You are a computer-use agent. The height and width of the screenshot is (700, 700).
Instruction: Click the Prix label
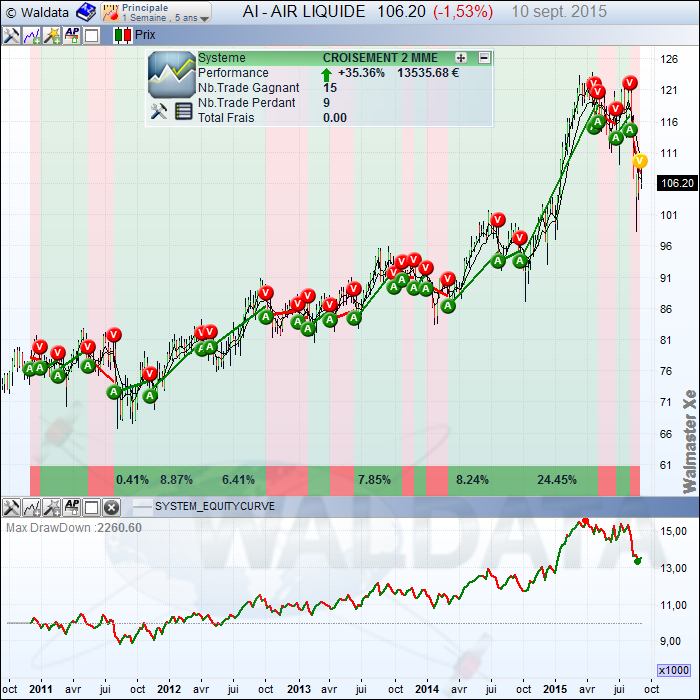pos(145,35)
